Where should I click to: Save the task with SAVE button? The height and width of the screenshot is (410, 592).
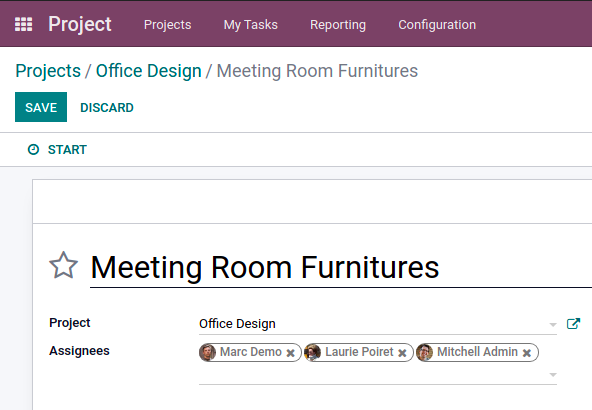(x=41, y=107)
